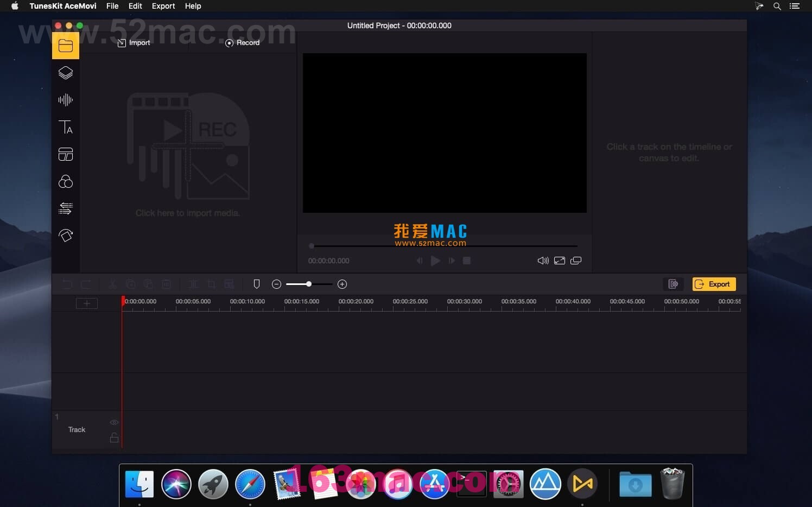Toggle Track 1 visibility eye
This screenshot has height=507, width=812.
pos(114,422)
